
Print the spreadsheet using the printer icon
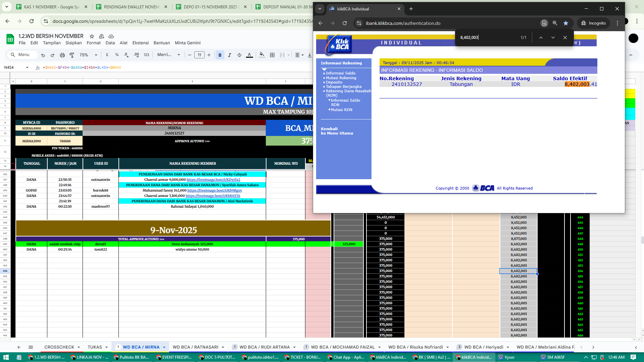tap(62, 55)
